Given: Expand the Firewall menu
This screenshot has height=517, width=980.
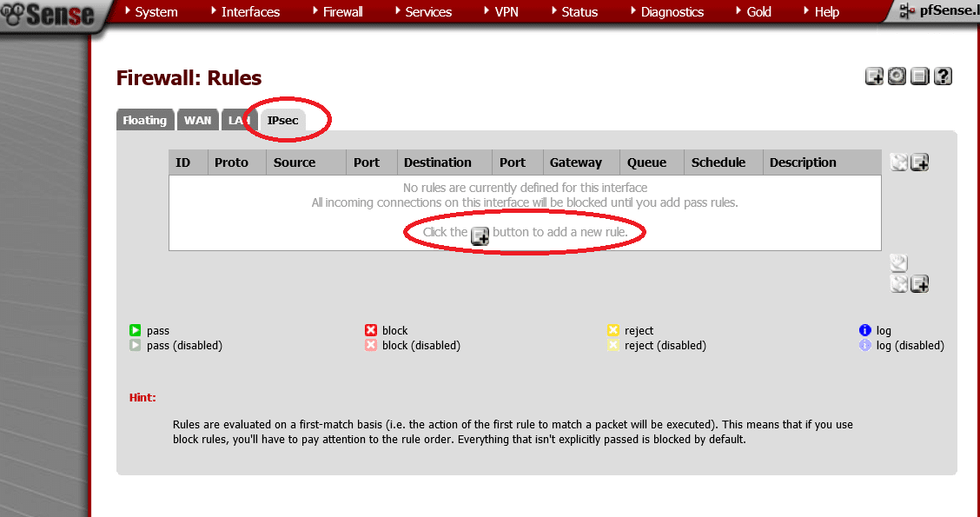Looking at the screenshot, I should click(x=341, y=12).
